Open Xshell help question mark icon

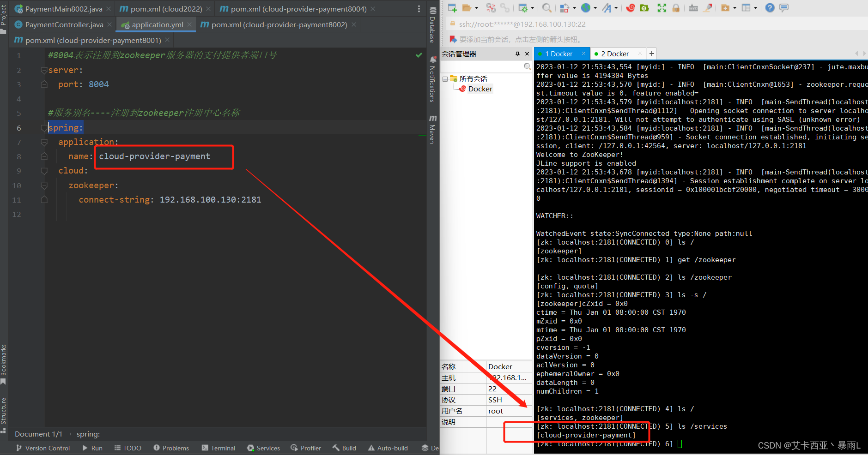click(770, 8)
